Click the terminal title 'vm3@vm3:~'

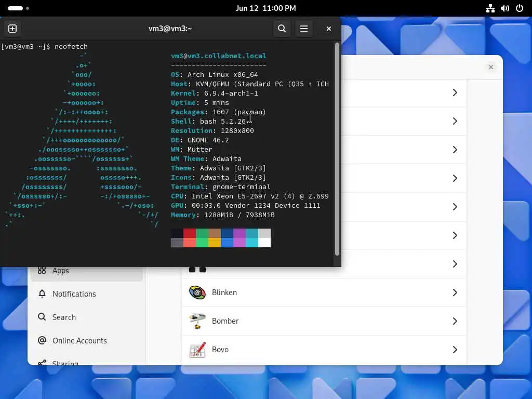170,29
